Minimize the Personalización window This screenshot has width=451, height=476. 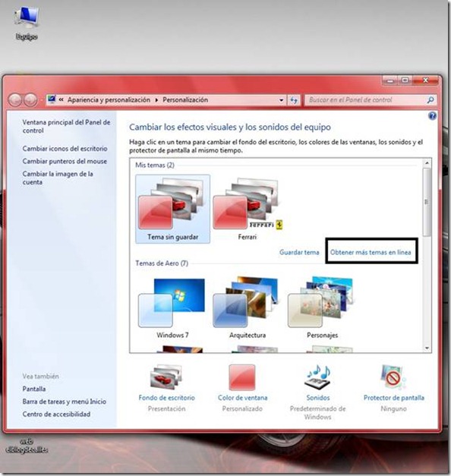click(390, 80)
